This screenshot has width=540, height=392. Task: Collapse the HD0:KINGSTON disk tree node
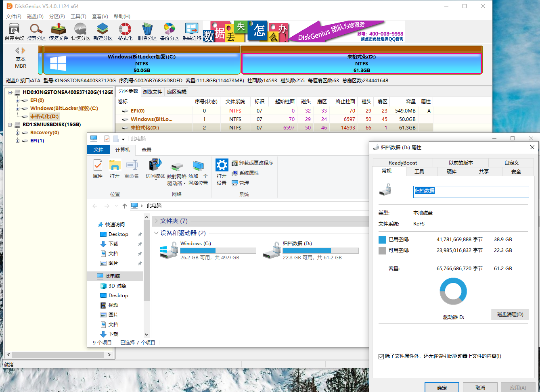tap(10, 92)
